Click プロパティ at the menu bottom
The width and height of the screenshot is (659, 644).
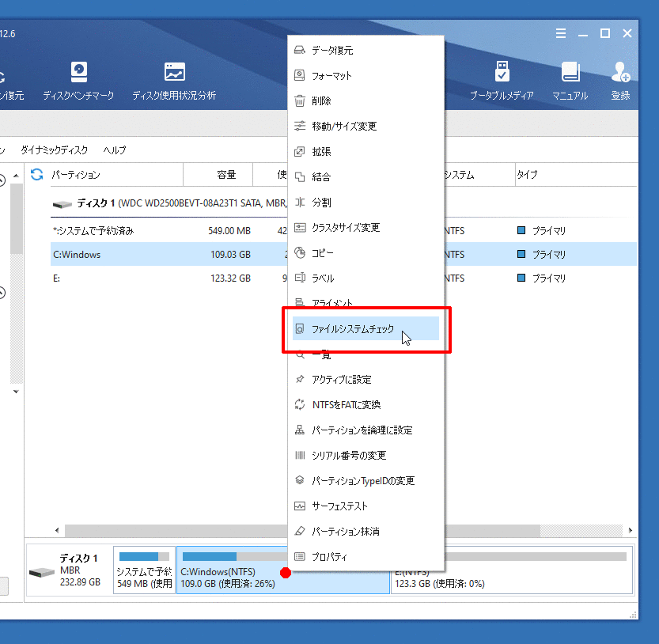pyautogui.click(x=329, y=557)
